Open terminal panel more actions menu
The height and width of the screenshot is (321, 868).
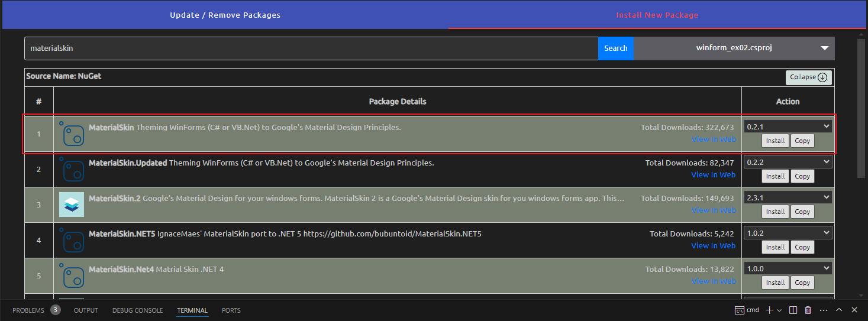[x=823, y=310]
